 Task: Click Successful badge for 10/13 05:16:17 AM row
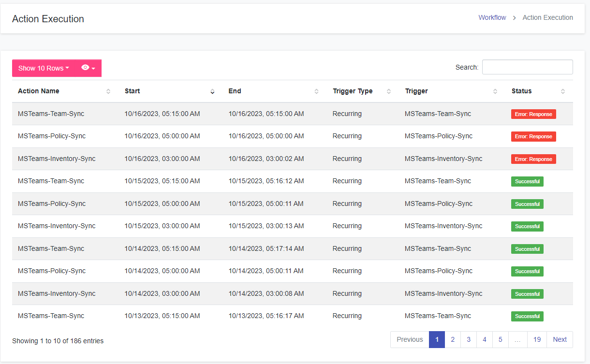[527, 316]
